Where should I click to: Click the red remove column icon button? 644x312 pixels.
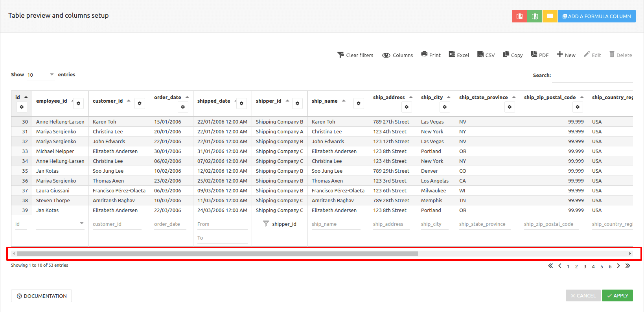pyautogui.click(x=519, y=16)
